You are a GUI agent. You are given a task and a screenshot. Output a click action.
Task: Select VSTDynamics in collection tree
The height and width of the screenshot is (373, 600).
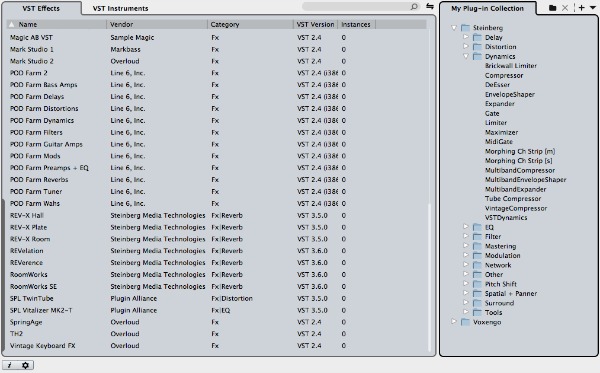click(506, 218)
